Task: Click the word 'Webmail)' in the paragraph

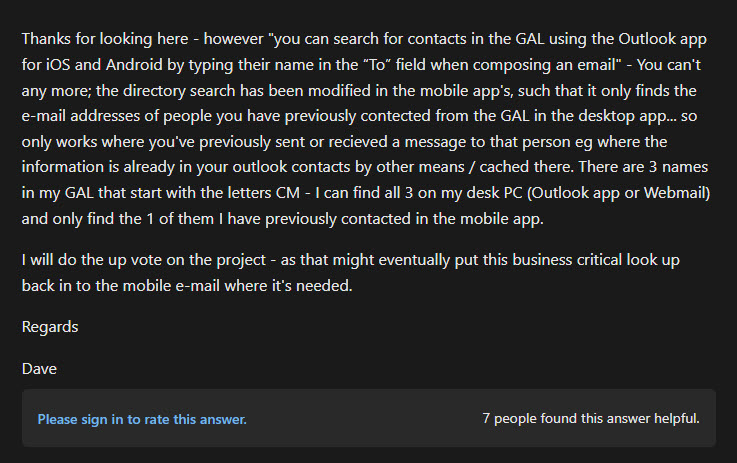Action: pyautogui.click(x=677, y=193)
